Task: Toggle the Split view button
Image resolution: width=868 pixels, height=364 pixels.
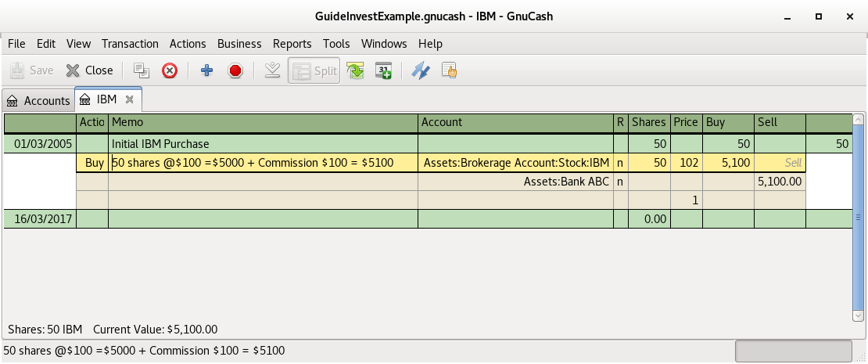Action: tap(314, 70)
